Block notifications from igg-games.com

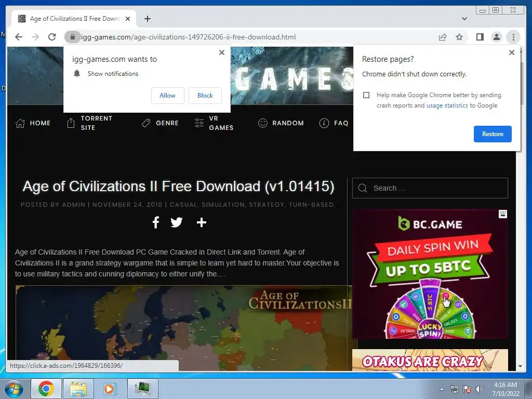205,96
